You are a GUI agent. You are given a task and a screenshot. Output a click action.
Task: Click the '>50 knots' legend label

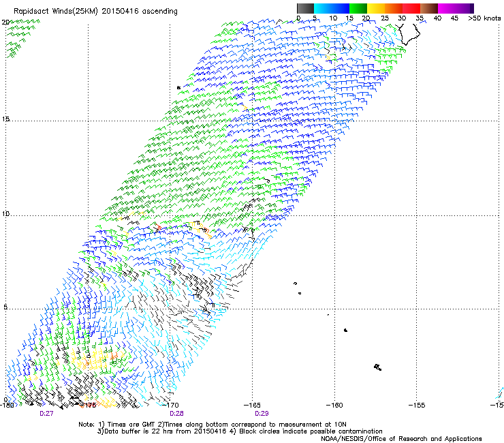click(484, 18)
